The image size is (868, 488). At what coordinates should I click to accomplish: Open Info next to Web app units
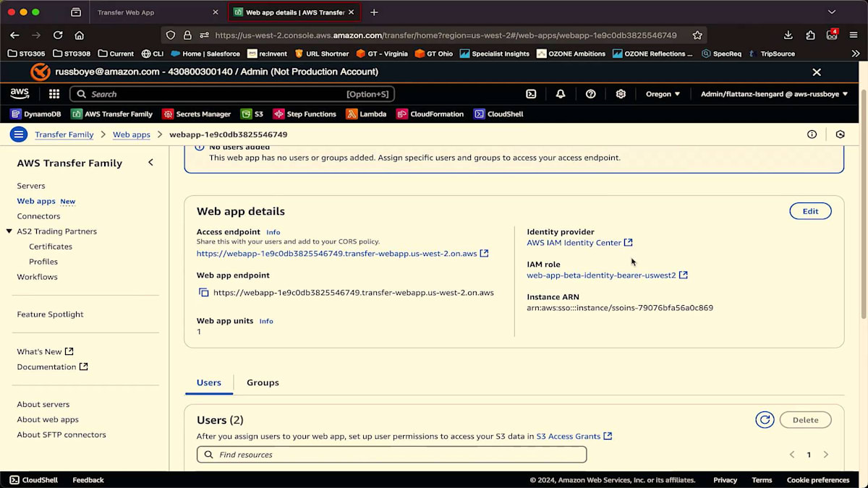point(266,321)
